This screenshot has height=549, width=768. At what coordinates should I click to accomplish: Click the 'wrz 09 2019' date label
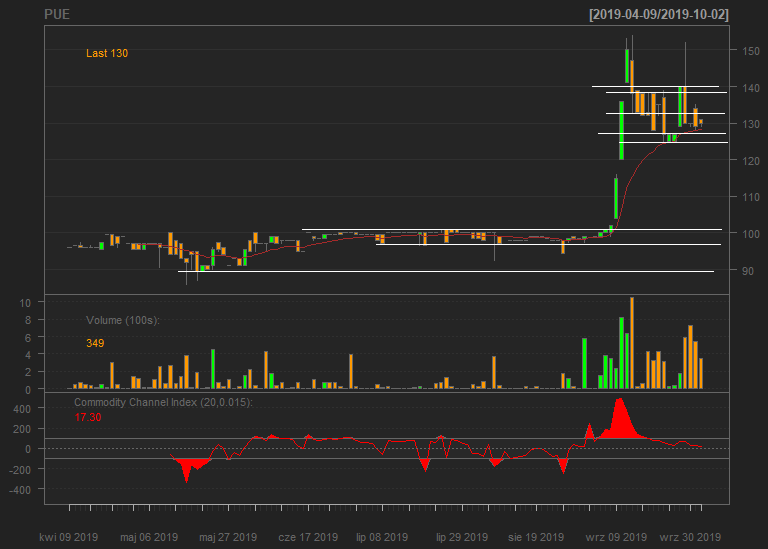616,537
